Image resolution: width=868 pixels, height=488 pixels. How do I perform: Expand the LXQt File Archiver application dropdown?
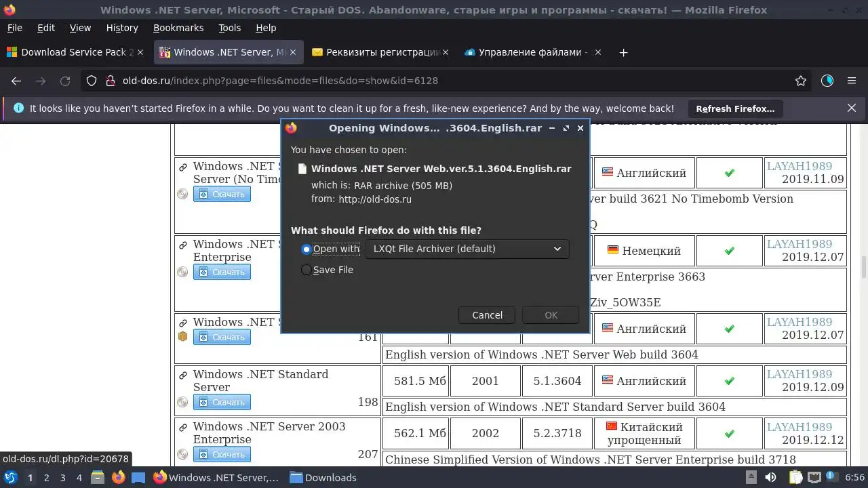pyautogui.click(x=467, y=249)
